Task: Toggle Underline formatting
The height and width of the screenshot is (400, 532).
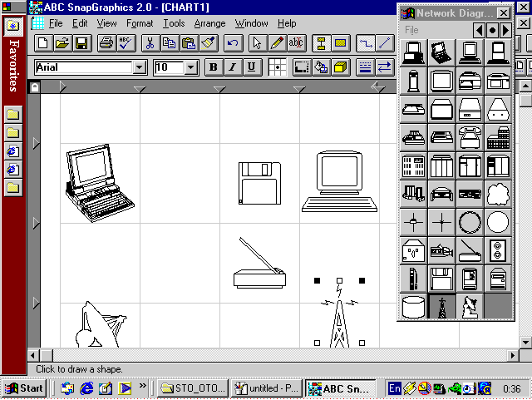Action: pyautogui.click(x=251, y=67)
